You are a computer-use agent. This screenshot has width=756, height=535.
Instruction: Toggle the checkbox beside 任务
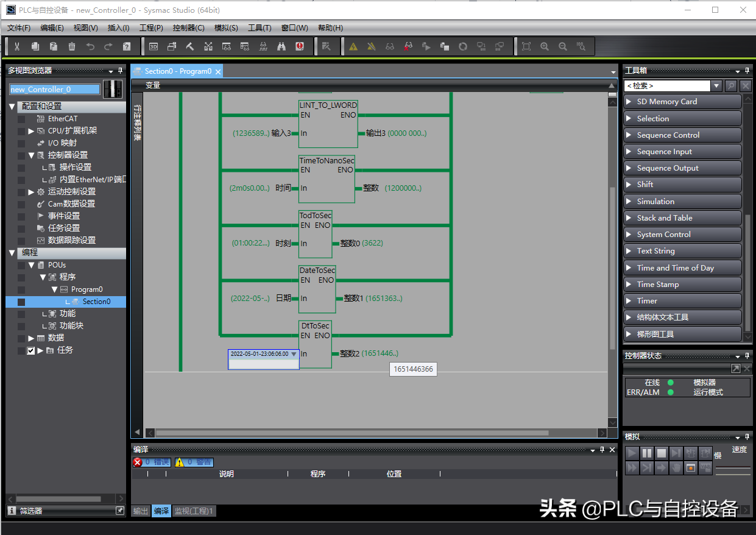coord(30,350)
